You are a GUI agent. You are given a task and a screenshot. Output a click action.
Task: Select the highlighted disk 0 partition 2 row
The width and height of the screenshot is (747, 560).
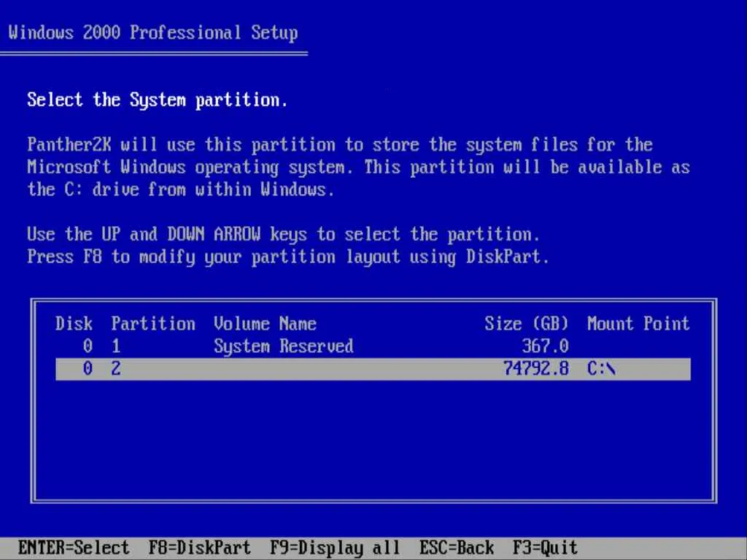(373, 369)
